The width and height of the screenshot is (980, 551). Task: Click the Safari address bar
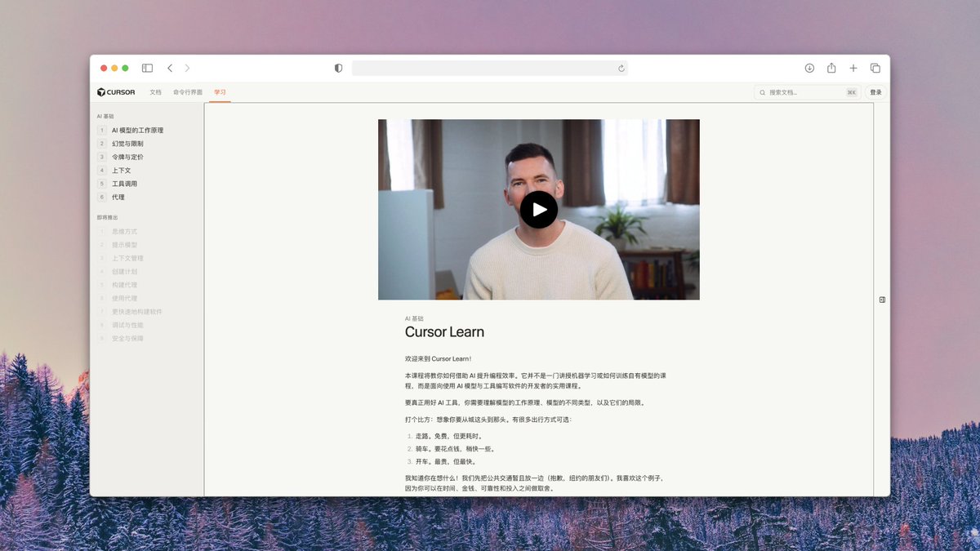point(490,68)
